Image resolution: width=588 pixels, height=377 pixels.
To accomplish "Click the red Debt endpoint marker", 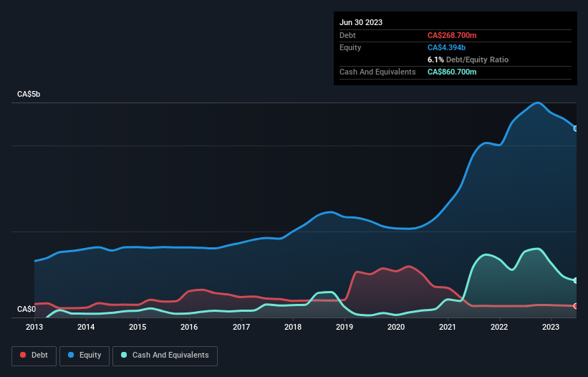I will [x=576, y=306].
